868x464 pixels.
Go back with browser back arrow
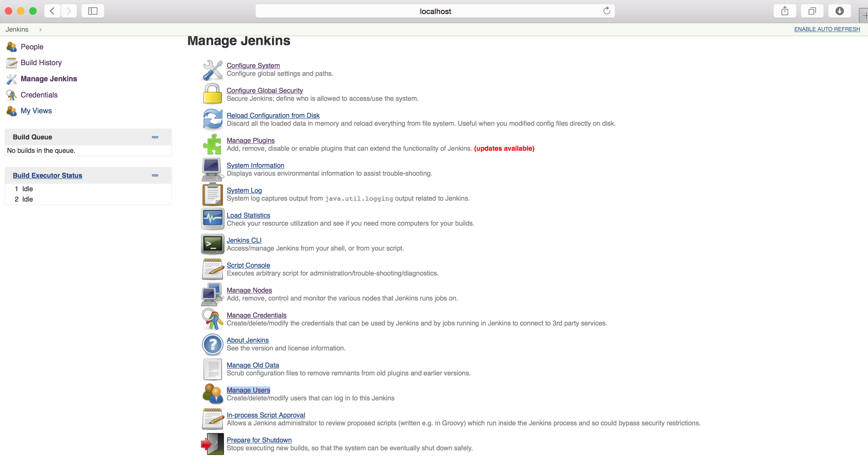tap(52, 11)
